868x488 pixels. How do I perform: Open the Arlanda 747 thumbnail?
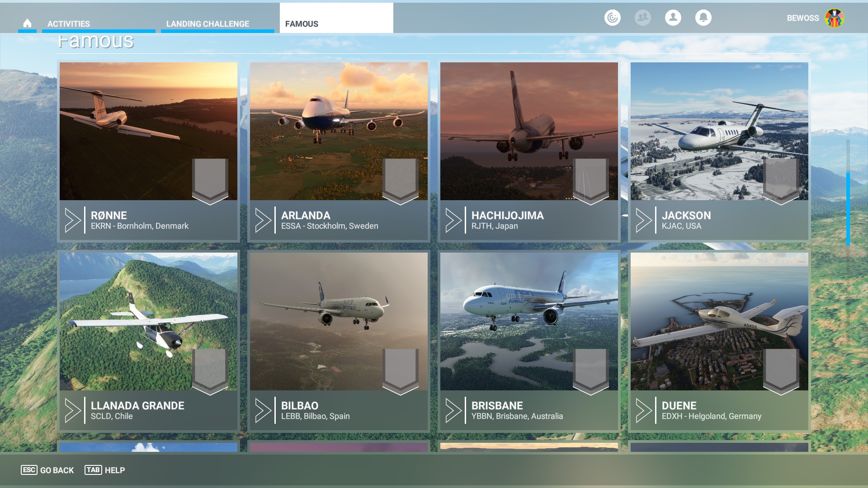click(339, 131)
